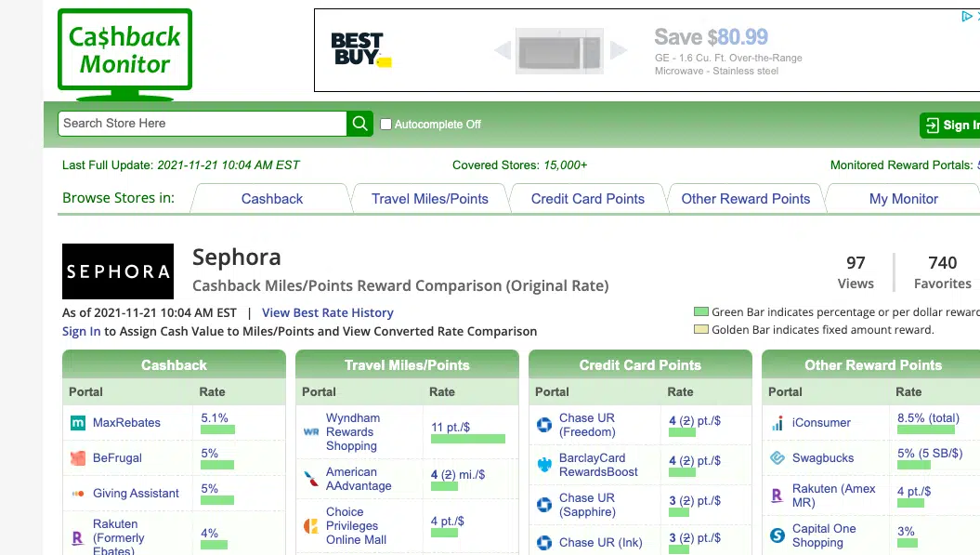Viewport: 980px width, 555px height.
Task: Click the Rakuten 4% rate
Action: 209,534
